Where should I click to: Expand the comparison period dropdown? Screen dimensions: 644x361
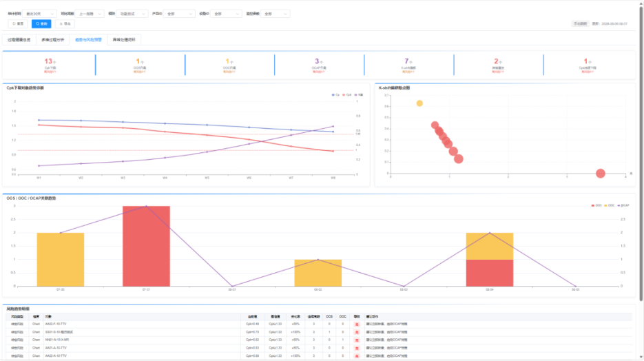90,14
